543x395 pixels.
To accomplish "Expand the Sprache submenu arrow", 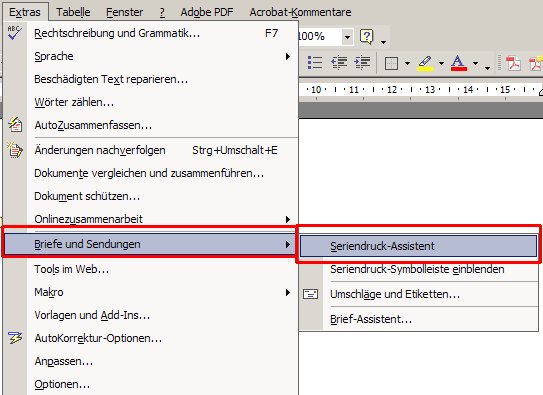I will 287,56.
